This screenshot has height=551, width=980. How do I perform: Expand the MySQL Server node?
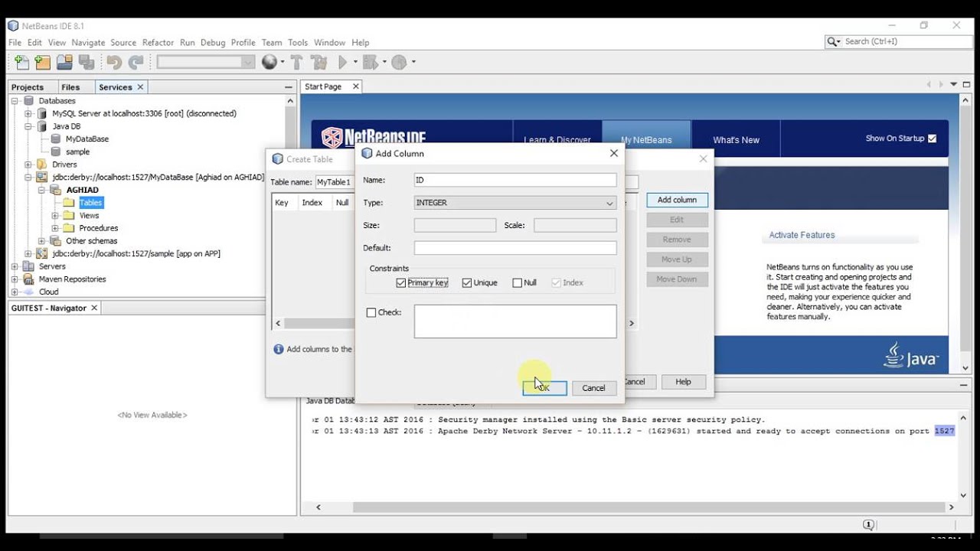click(x=28, y=113)
